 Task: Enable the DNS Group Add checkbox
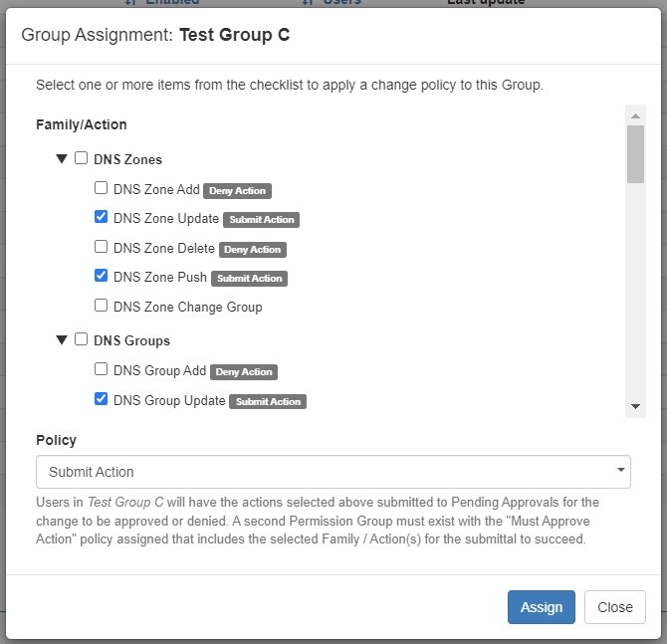tap(101, 369)
